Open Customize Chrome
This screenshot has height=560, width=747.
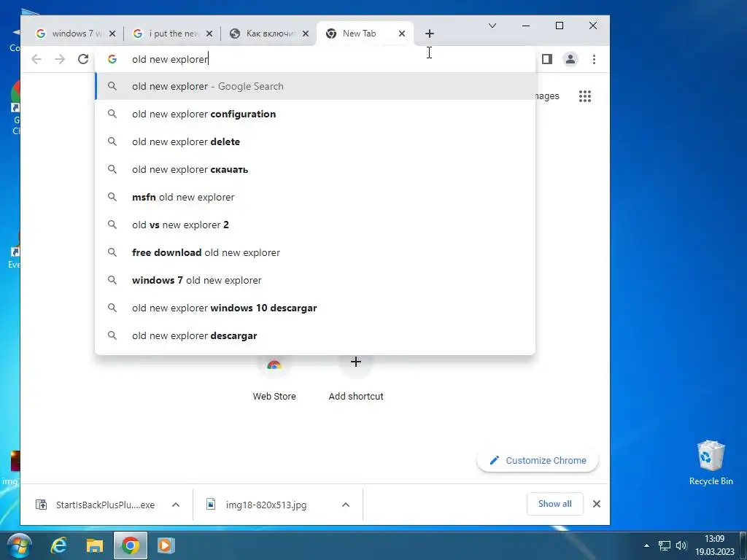(538, 461)
